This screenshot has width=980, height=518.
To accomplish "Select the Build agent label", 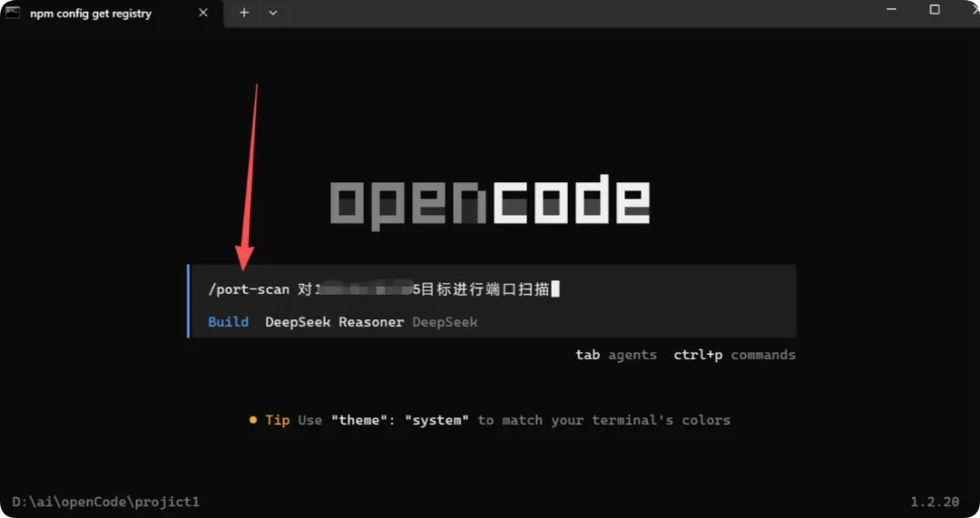I will [x=228, y=322].
